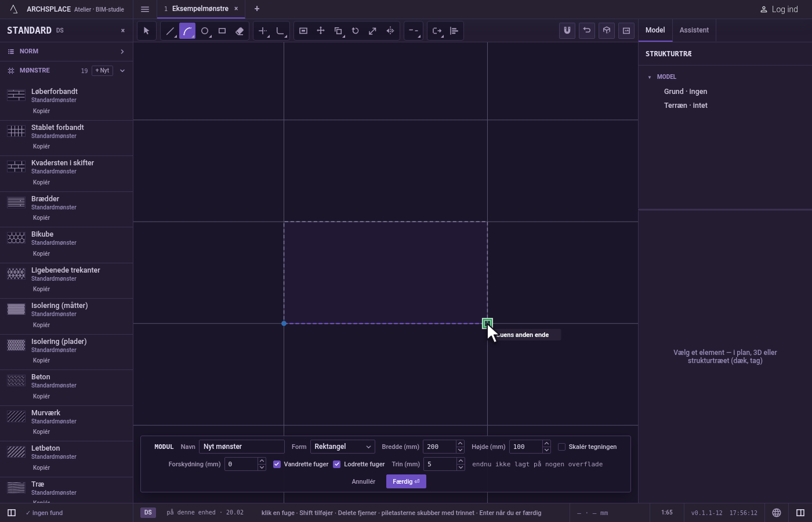Switch to the Assistent tab
The height and width of the screenshot is (522, 812).
(x=694, y=30)
